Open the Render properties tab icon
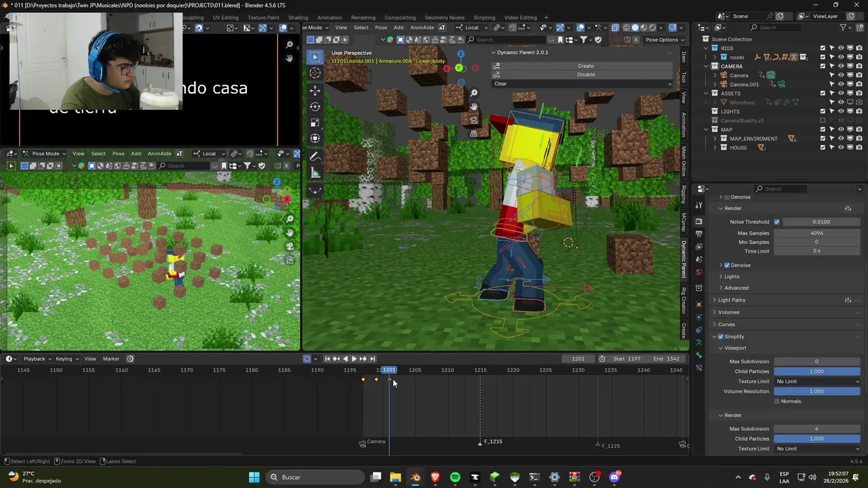Viewport: 868px width, 488px height. (x=699, y=222)
